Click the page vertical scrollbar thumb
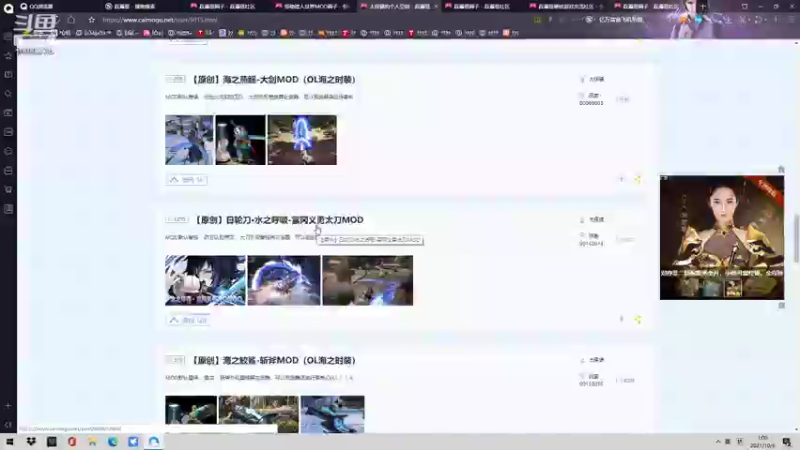This screenshot has width=800, height=450. tap(795, 237)
